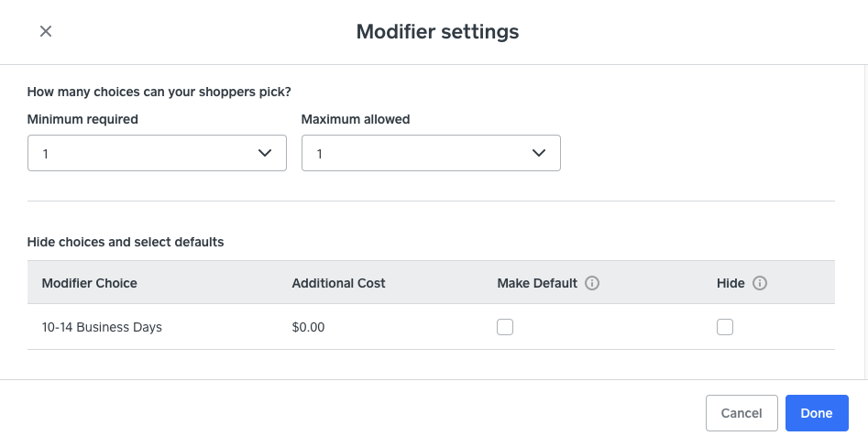
Task: Open the Minimum required dropdown
Action: tap(156, 153)
